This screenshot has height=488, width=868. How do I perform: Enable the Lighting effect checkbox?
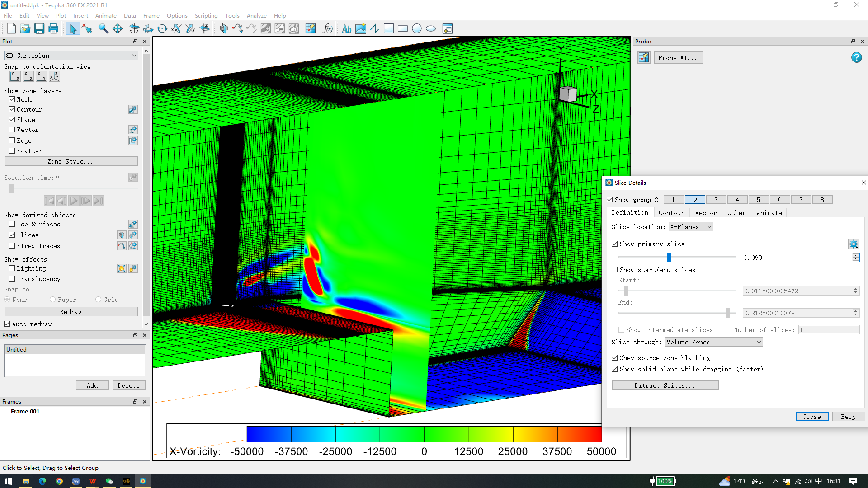(x=12, y=268)
